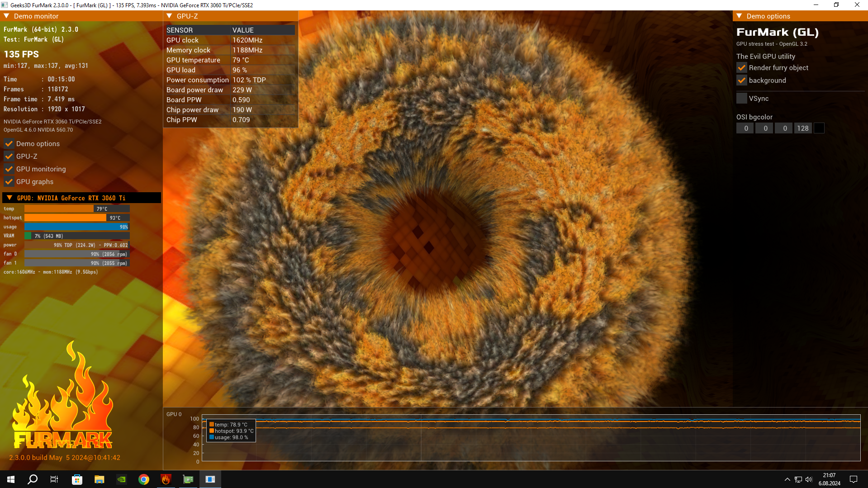Click the core and mem clock readout line

pos(51,272)
